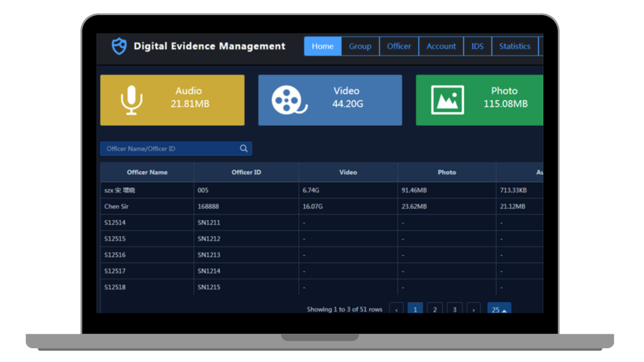
Task: Open the Statistics tab
Action: click(514, 47)
